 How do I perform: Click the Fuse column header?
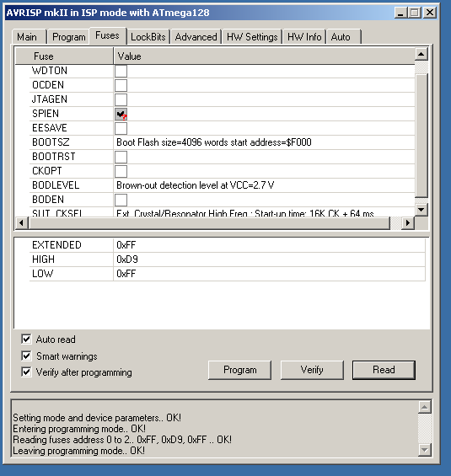click(x=64, y=56)
